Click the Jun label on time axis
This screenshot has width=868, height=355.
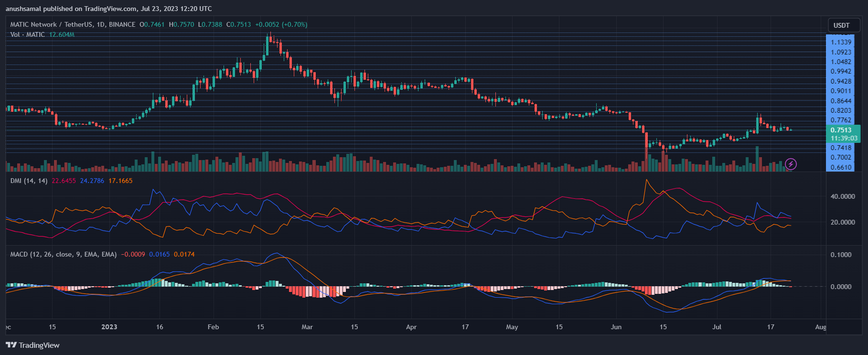click(616, 327)
